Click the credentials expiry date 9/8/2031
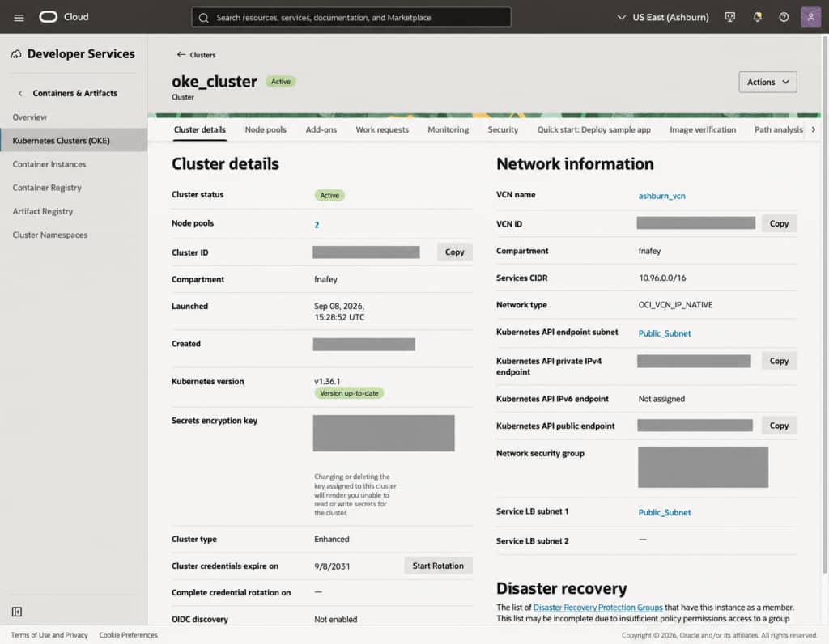This screenshot has height=644, width=829. coord(332,566)
